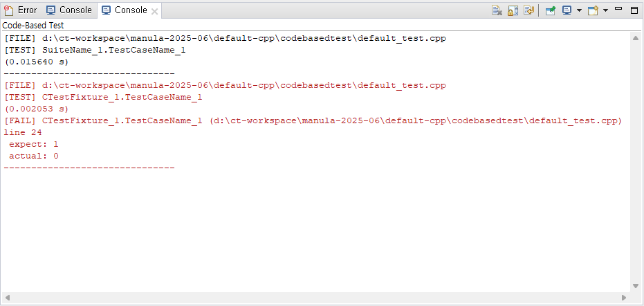Switch to the Error tab
644x306 pixels.
coord(21,10)
